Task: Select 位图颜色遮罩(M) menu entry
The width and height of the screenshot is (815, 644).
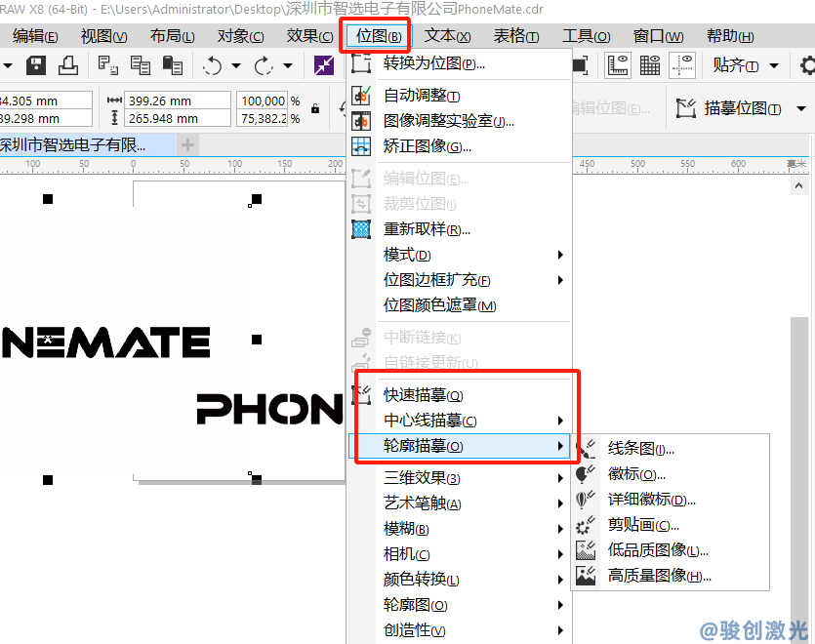Action: tap(459, 305)
